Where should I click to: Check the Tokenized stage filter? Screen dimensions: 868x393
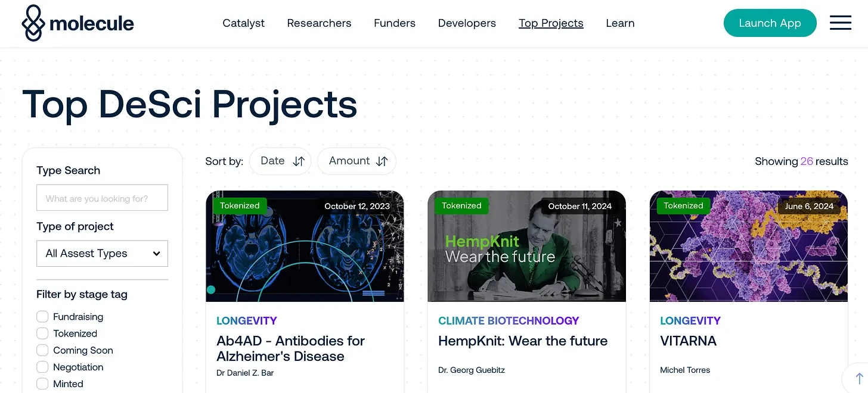click(x=42, y=333)
